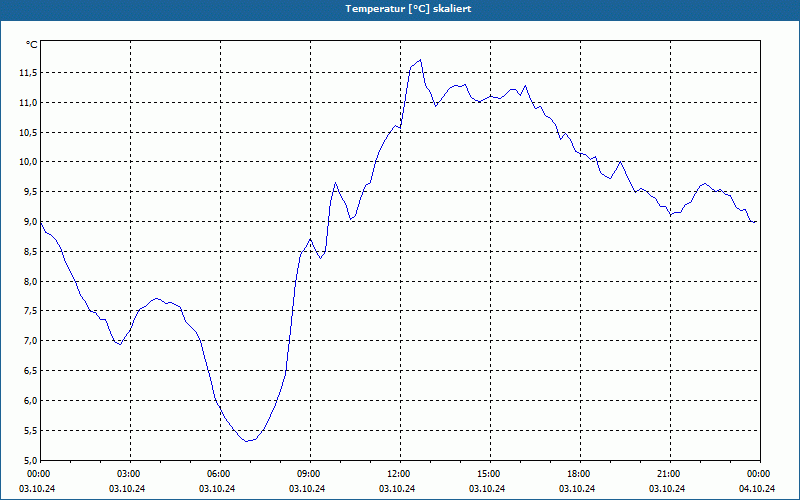Select the 10,5 y-axis value
800x500 pixels.
28,133
